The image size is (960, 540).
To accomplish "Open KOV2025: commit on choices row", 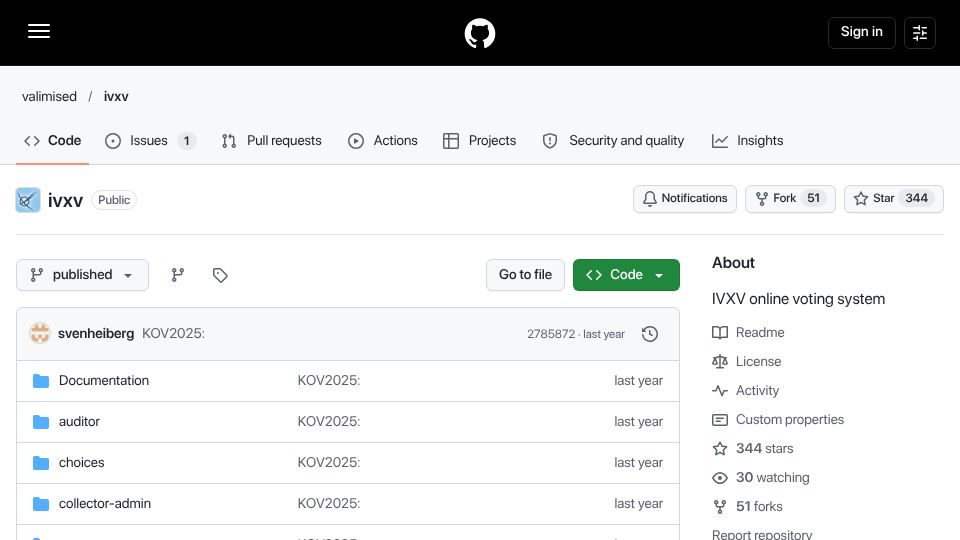I will point(329,463).
